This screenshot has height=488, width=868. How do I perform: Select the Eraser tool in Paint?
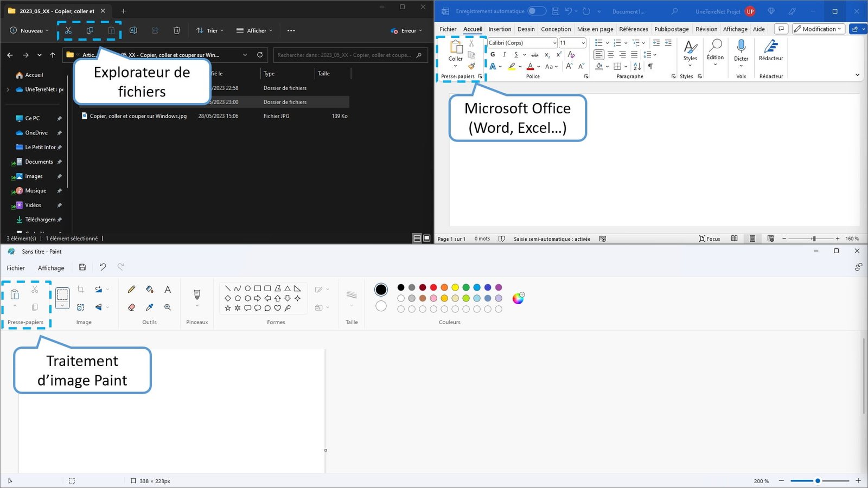(x=131, y=306)
